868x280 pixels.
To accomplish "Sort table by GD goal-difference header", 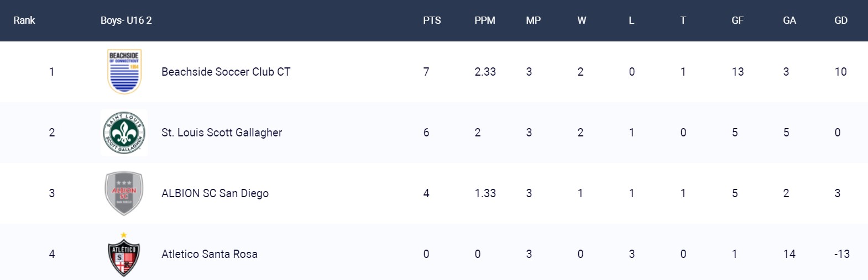I will 841,20.
